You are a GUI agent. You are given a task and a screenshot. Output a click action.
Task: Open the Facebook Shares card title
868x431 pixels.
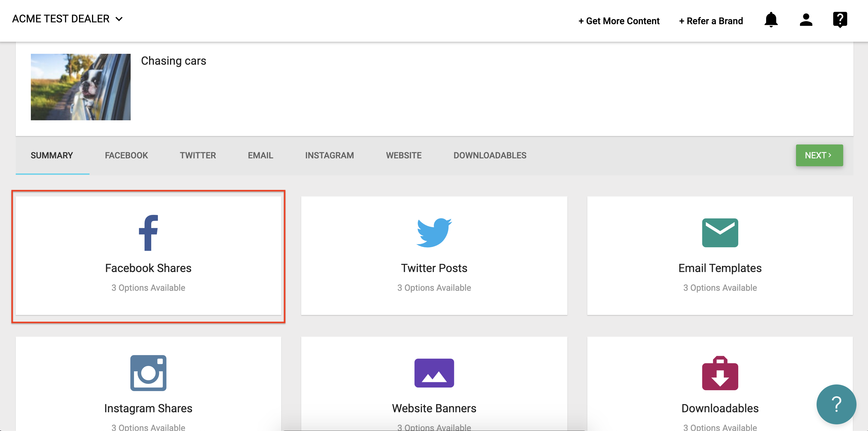pos(148,268)
